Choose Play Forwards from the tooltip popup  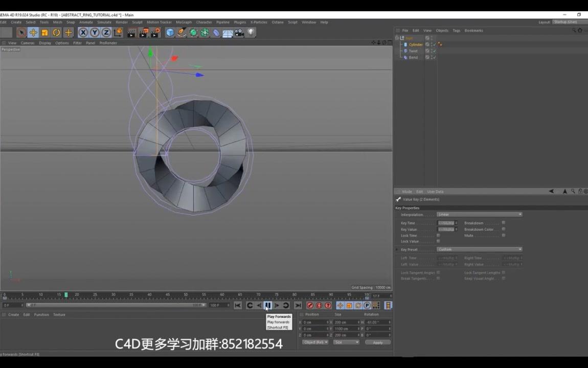coord(279,316)
